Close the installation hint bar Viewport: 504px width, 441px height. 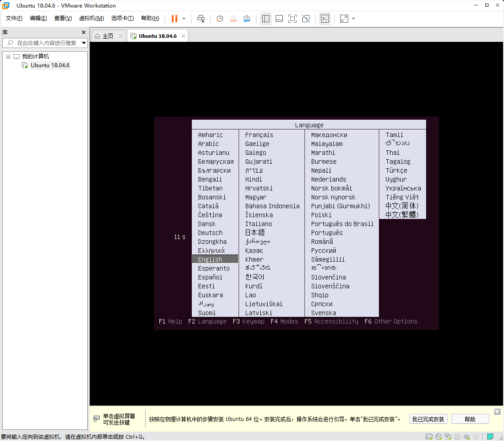[497, 412]
